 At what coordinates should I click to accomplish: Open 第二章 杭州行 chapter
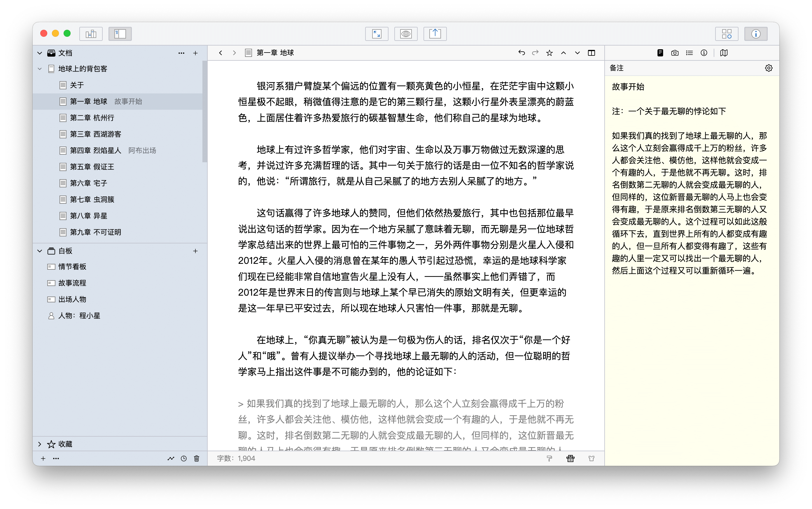coord(118,118)
